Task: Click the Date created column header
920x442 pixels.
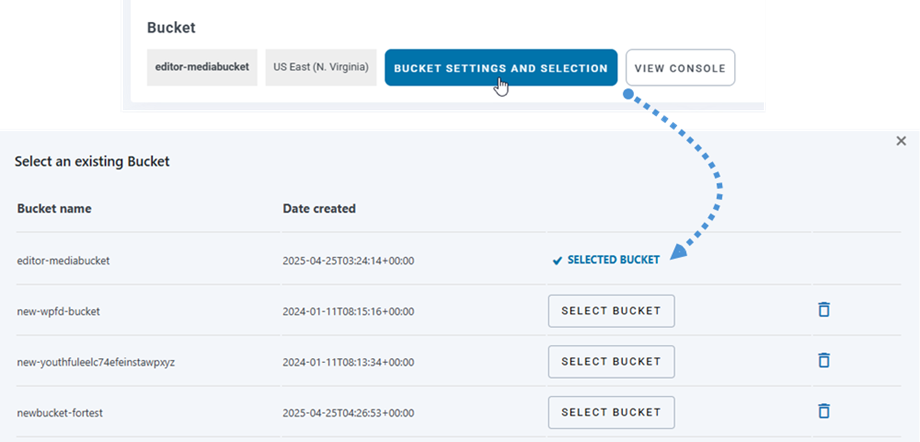Action: pyautogui.click(x=319, y=209)
